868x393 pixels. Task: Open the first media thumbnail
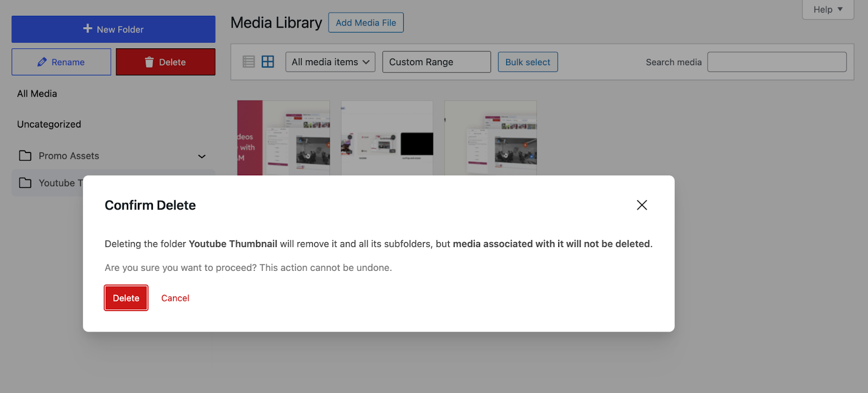coord(283,138)
